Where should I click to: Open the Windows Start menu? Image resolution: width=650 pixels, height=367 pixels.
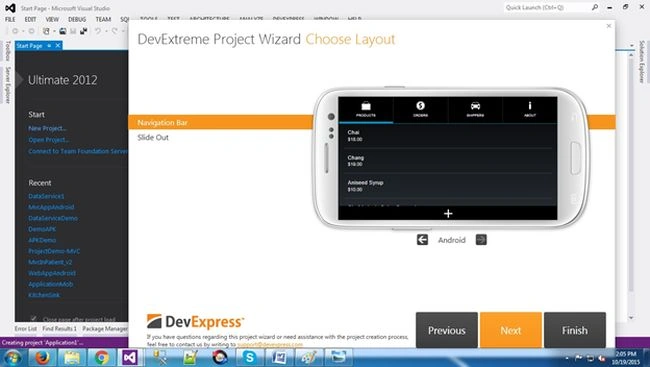click(12, 357)
